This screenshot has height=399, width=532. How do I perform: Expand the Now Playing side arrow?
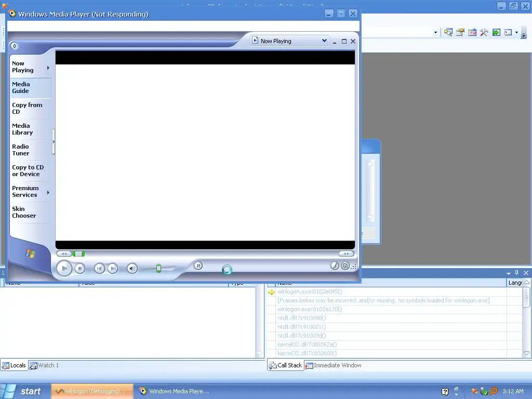click(x=48, y=68)
